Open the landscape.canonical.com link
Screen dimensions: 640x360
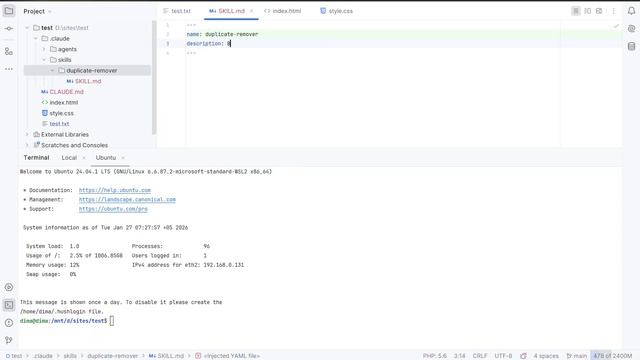(x=127, y=200)
